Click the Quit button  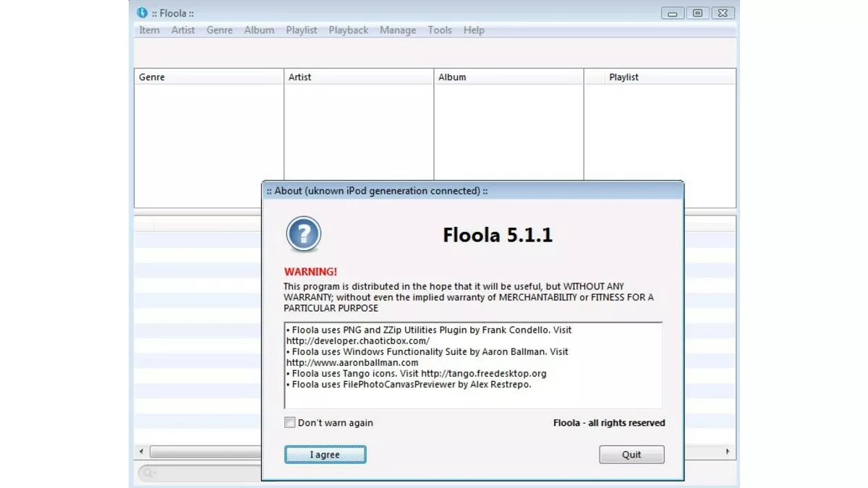pos(631,454)
